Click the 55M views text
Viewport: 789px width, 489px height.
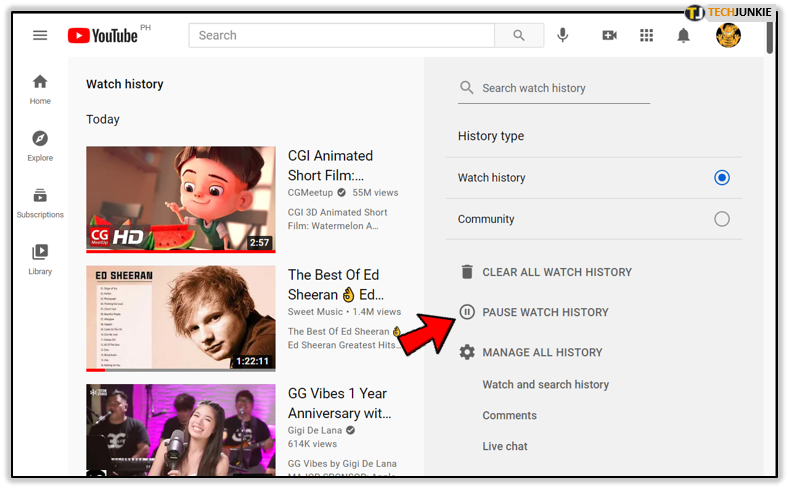[375, 193]
